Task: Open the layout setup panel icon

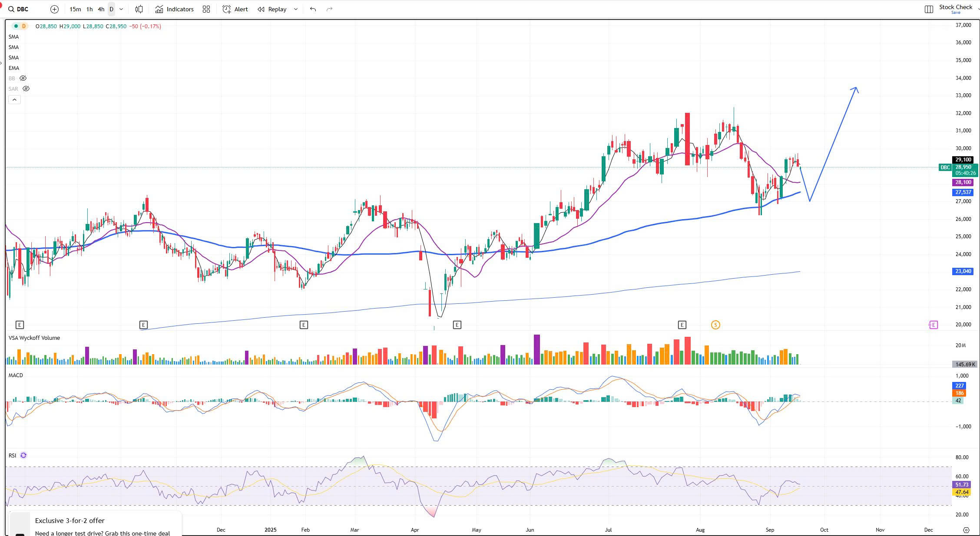Action: click(x=929, y=9)
